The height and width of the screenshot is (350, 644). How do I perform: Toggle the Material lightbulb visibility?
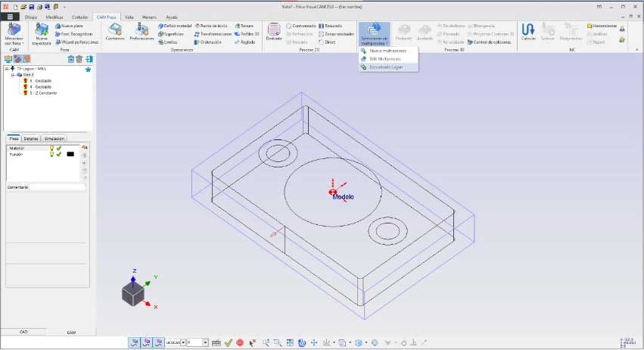51,148
